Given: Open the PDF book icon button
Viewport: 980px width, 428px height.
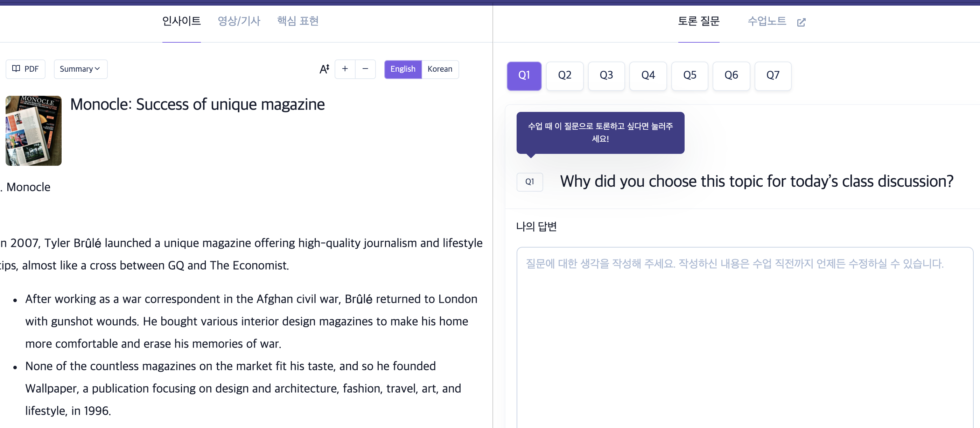Looking at the screenshot, I should (25, 69).
